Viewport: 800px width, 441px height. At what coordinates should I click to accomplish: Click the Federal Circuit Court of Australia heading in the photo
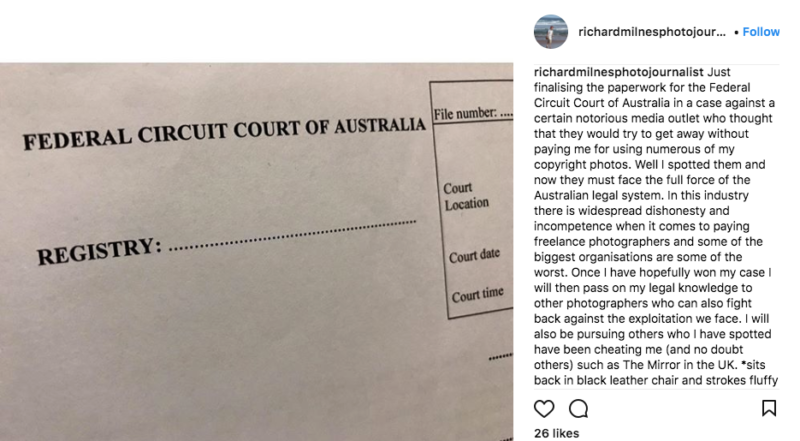224,133
